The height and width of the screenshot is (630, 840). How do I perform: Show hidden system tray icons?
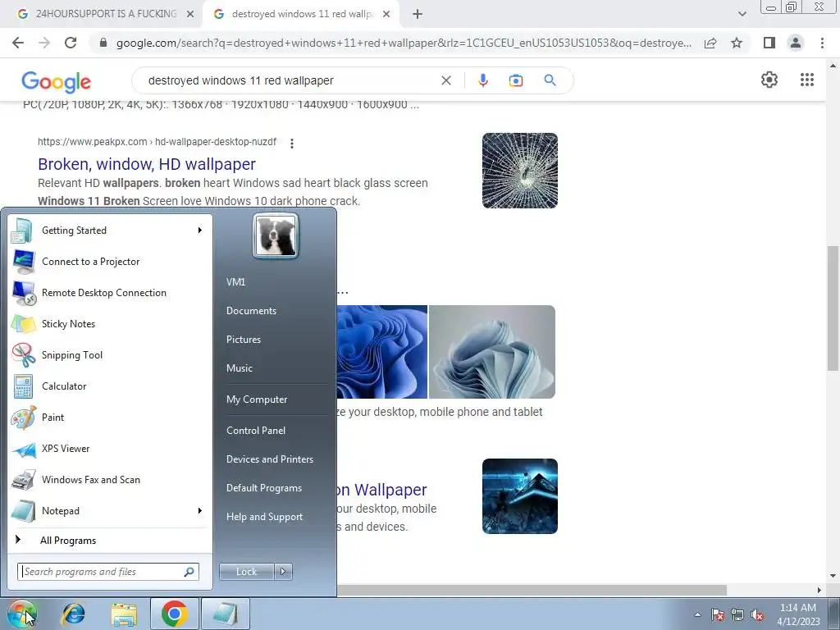(697, 614)
